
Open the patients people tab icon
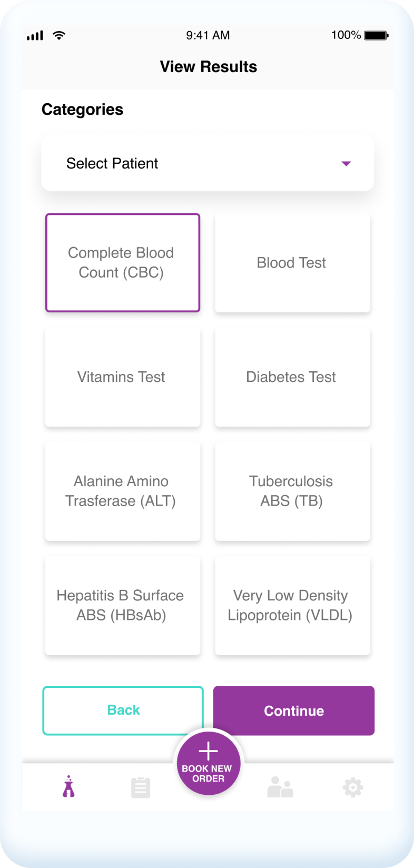pyautogui.click(x=280, y=787)
